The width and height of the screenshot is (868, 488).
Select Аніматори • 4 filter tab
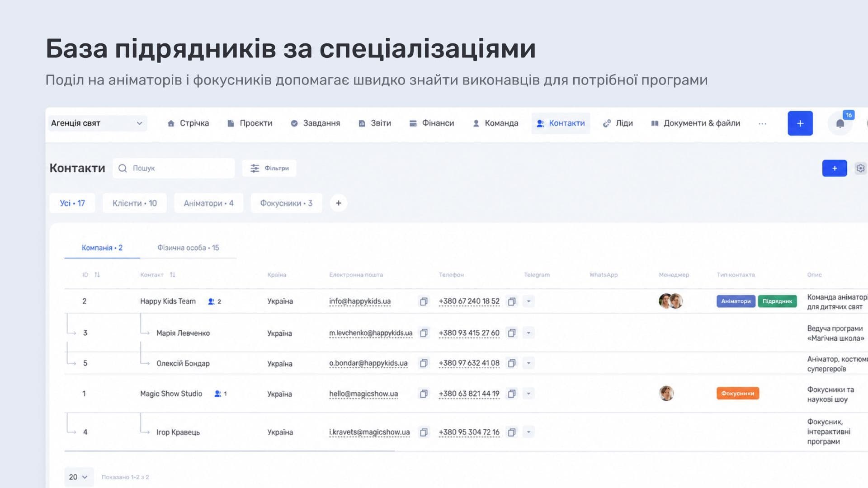click(208, 203)
